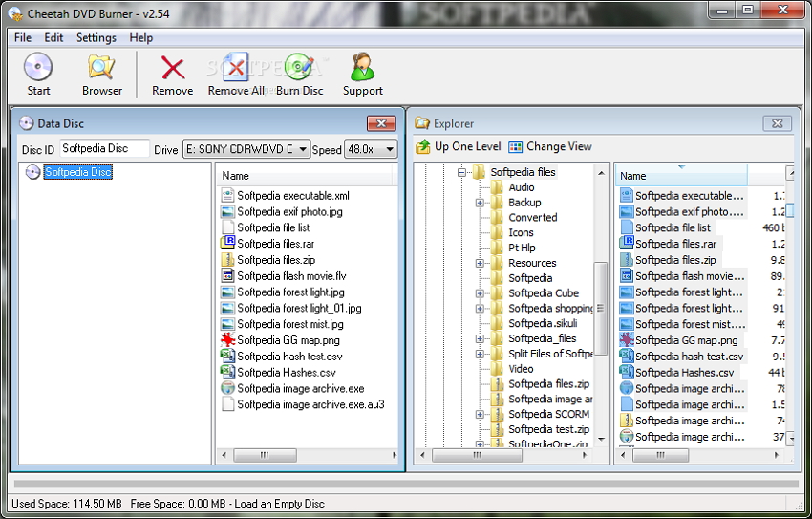
Task: Click the Softpedia GG map.png icon in Explorer list
Action: 627,339
